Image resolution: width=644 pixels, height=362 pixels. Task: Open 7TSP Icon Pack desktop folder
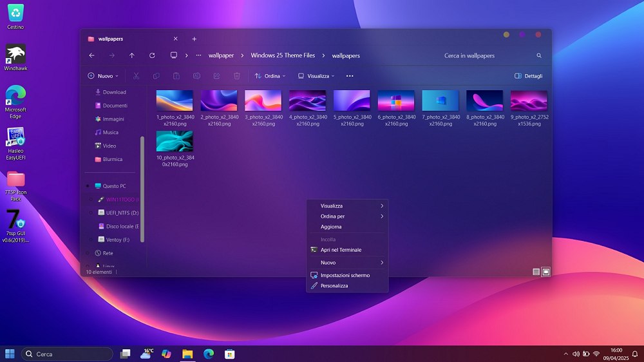point(15,186)
